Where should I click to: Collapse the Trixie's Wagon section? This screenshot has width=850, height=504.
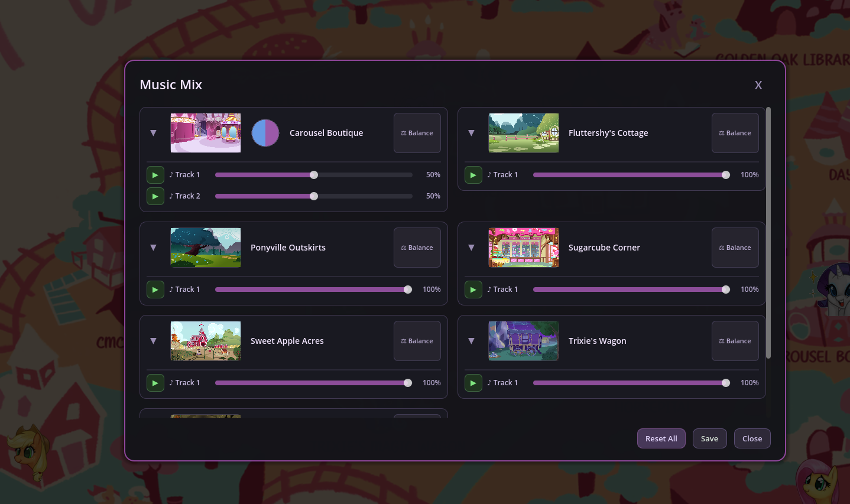471,341
